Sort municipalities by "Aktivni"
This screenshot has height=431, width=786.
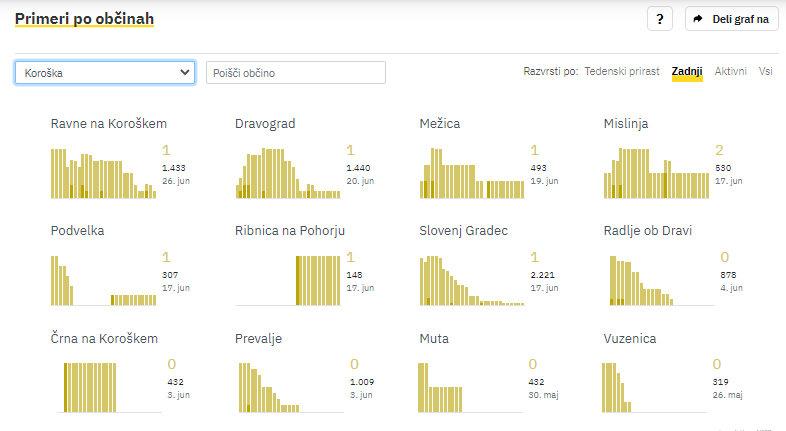click(730, 72)
